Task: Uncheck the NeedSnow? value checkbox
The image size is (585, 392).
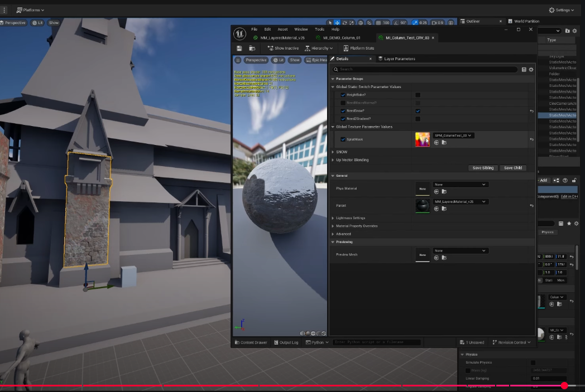Action: click(x=418, y=111)
